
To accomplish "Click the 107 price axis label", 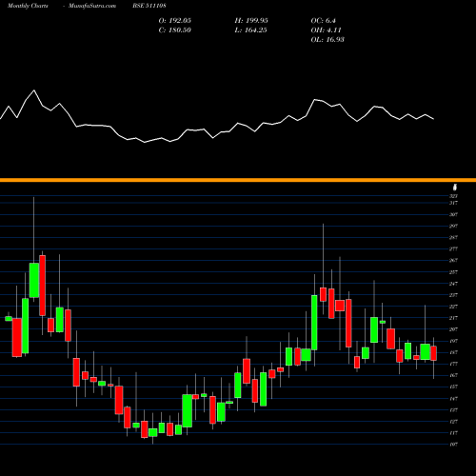I will (x=453, y=445).
